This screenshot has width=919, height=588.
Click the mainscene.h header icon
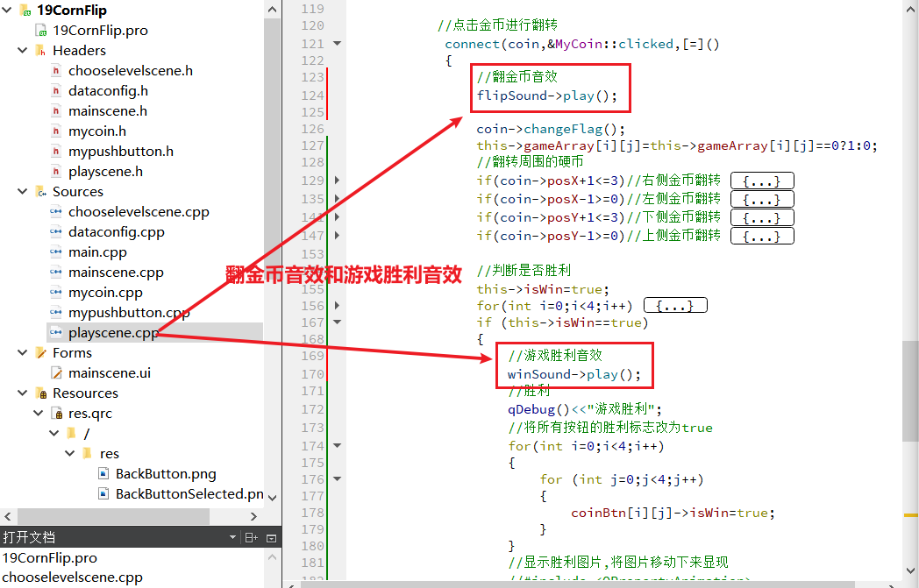coord(56,111)
